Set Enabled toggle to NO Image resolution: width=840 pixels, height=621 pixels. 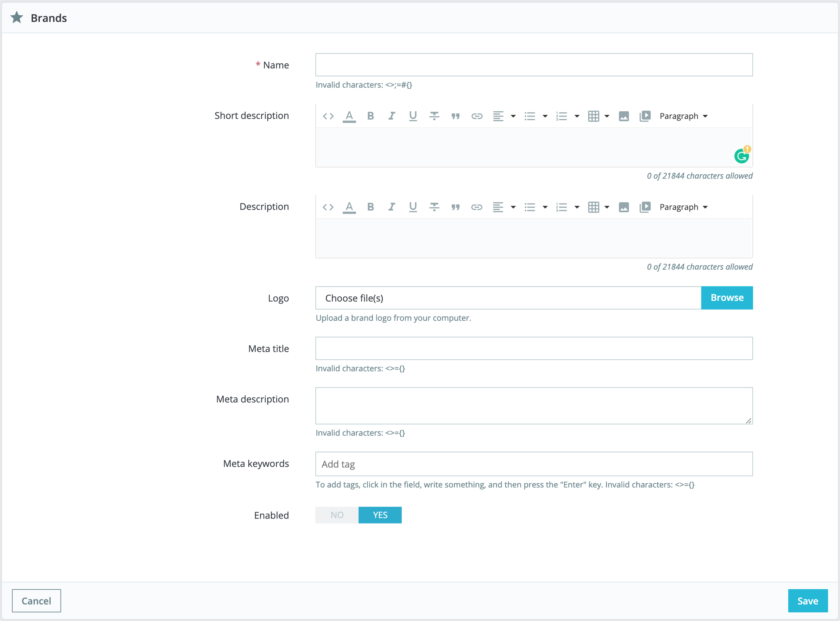[x=337, y=515]
